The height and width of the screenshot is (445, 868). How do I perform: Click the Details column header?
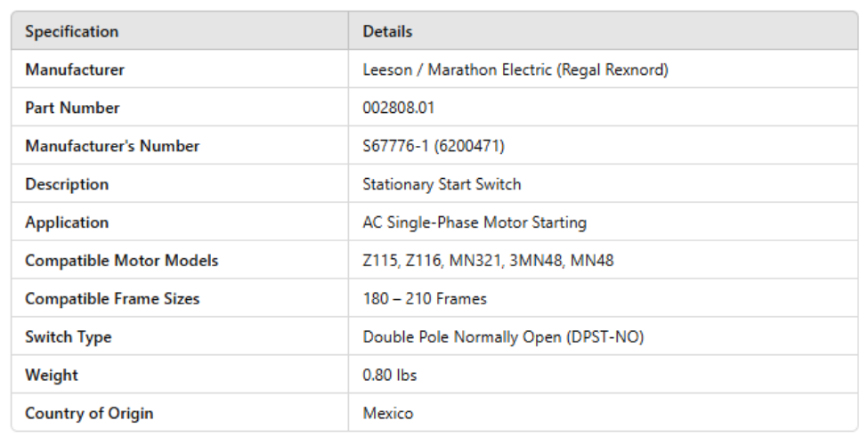[387, 31]
